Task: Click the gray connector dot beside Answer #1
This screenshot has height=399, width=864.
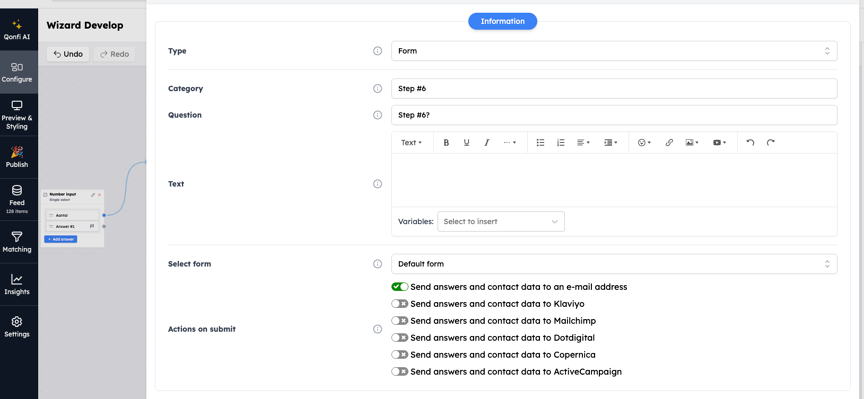Action: [x=104, y=226]
